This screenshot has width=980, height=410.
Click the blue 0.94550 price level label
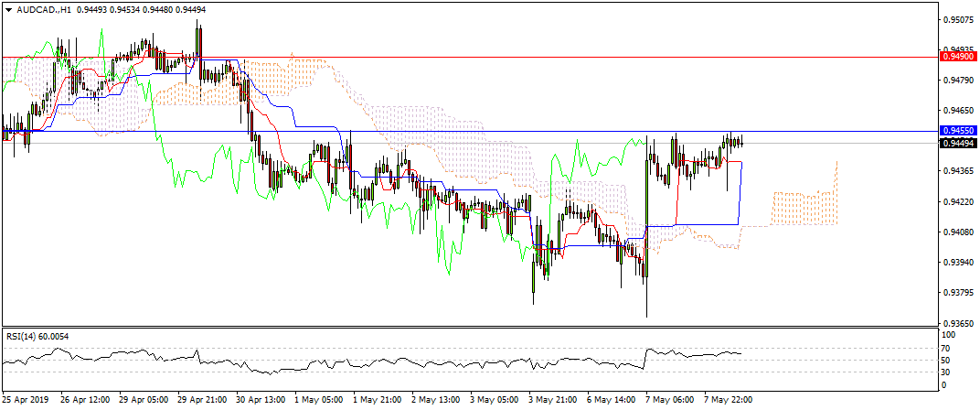[x=959, y=131]
